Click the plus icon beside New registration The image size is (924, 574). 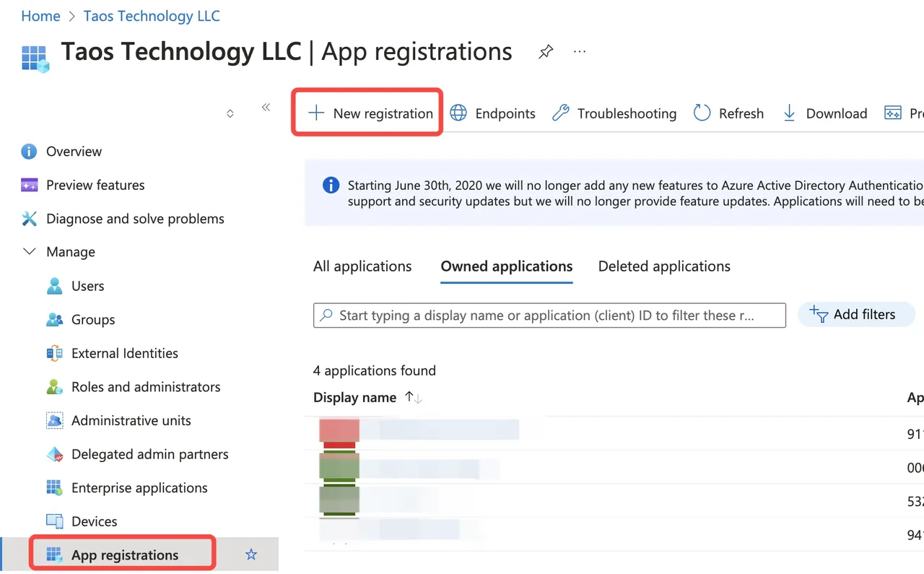coord(316,113)
